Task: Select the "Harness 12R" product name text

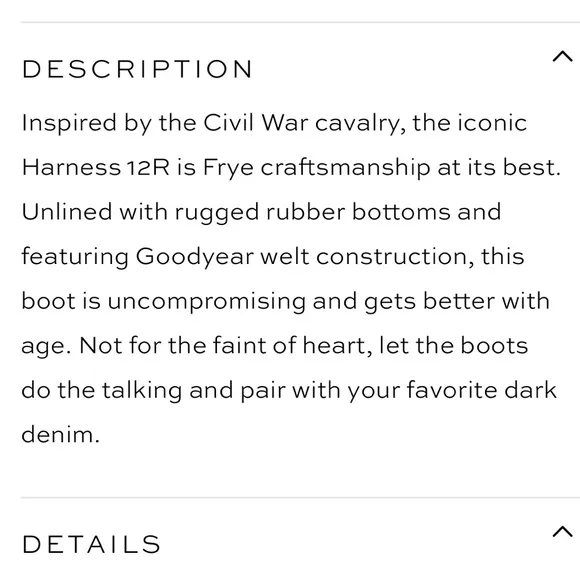Action: click(96, 167)
